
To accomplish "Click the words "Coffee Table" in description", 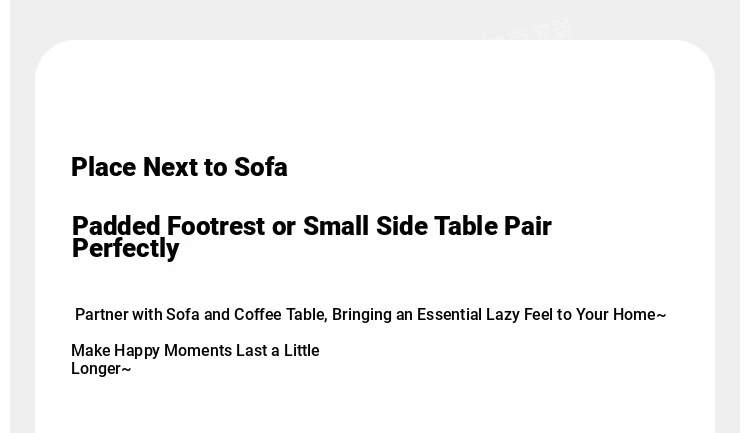I will [x=280, y=314].
